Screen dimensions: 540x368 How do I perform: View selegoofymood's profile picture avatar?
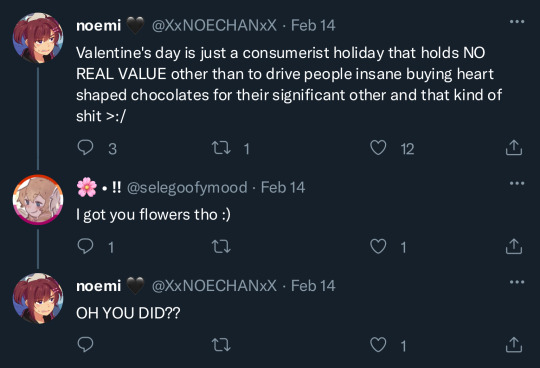click(38, 200)
